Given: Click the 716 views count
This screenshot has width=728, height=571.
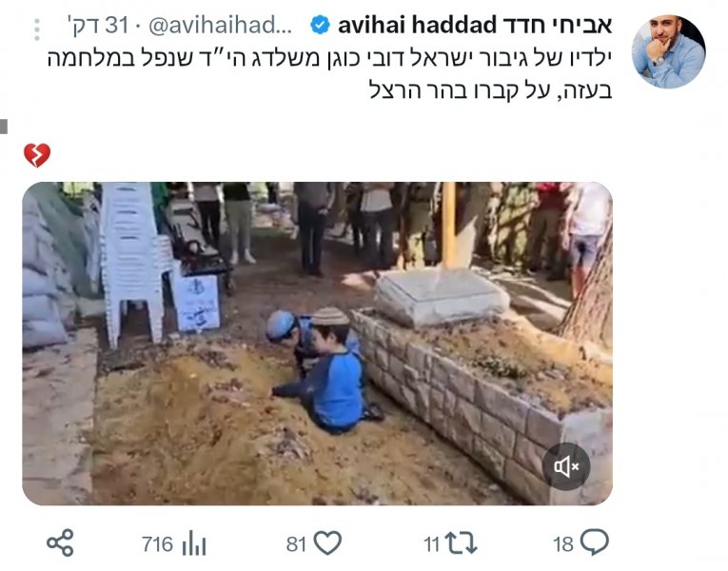Looking at the screenshot, I should point(157,544).
